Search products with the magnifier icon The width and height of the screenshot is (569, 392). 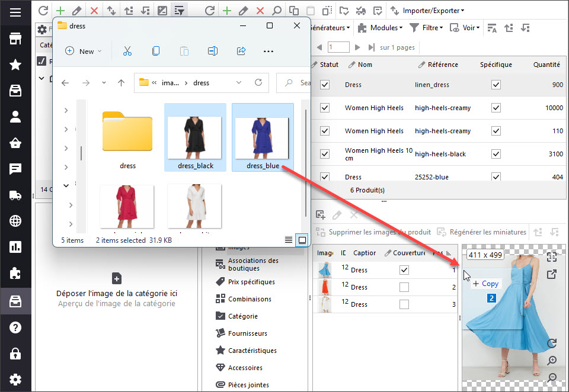click(x=277, y=11)
